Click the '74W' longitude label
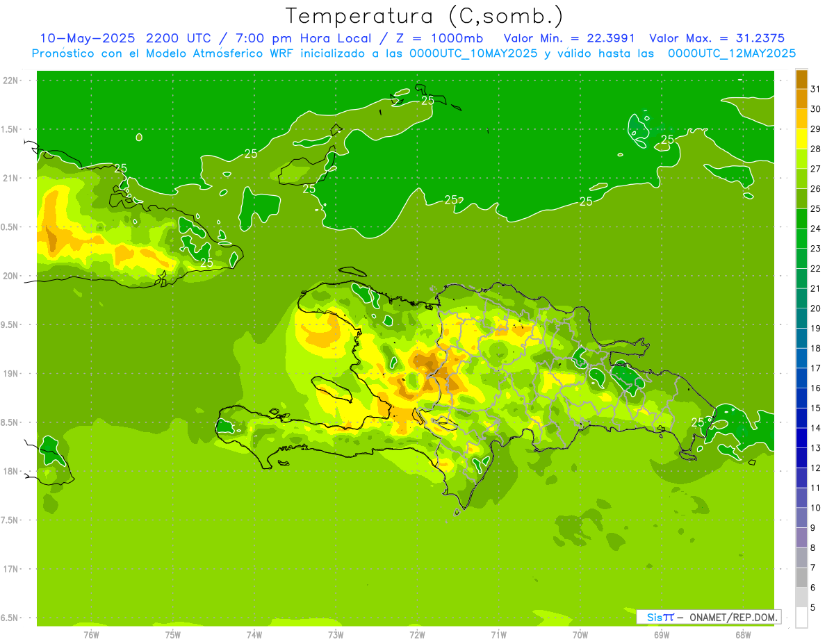Viewport: 834px width, 644px height. pyautogui.click(x=254, y=634)
